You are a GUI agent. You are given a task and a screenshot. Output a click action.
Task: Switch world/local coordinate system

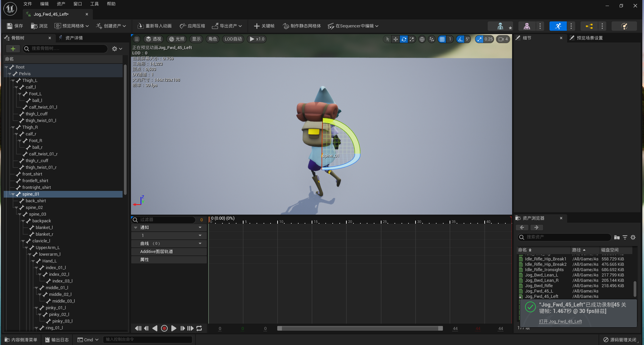422,39
